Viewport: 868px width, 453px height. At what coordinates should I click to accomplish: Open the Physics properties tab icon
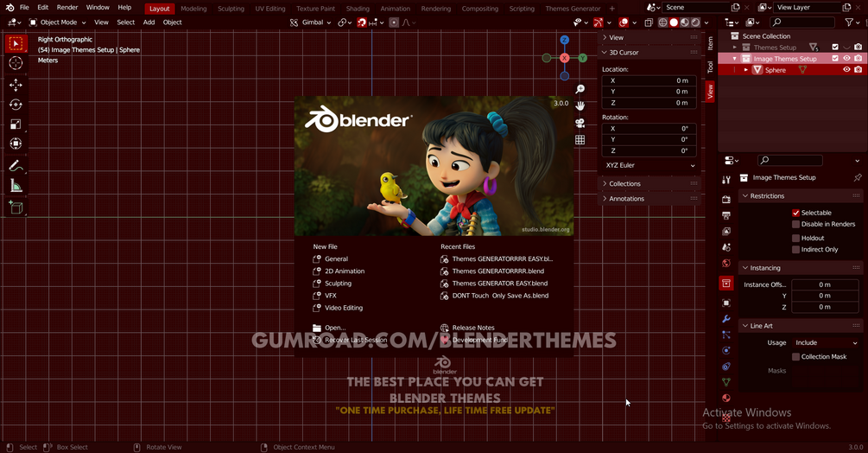(x=726, y=350)
